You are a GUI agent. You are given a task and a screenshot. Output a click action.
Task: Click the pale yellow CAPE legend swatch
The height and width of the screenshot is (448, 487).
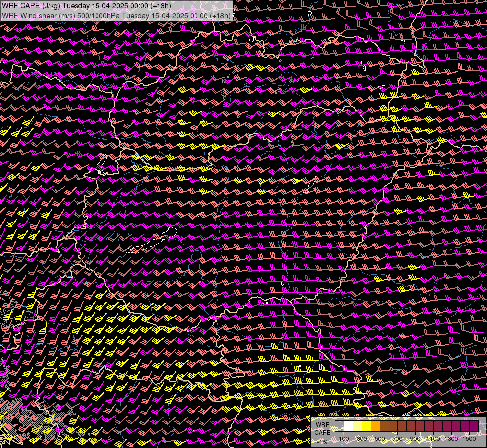pyautogui.click(x=358, y=426)
